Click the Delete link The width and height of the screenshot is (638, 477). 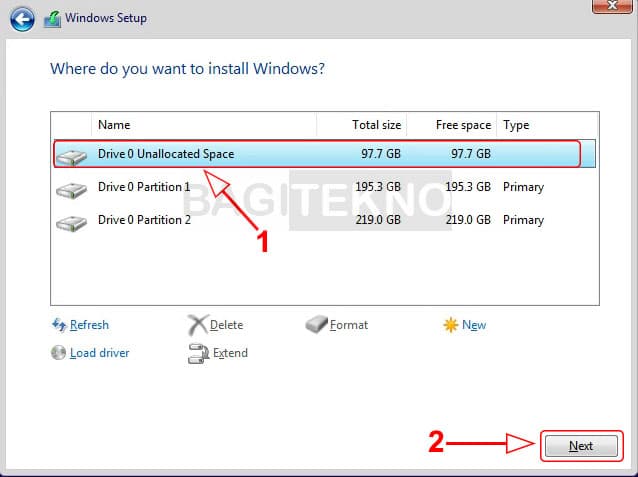coord(226,325)
